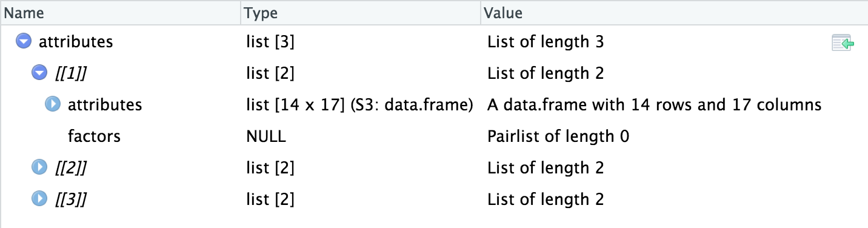Click the [[3]] item label

69,200
